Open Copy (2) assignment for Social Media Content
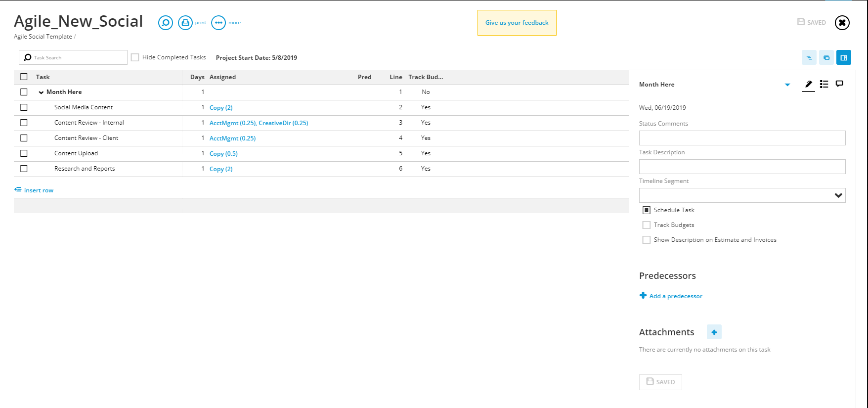 pos(221,108)
